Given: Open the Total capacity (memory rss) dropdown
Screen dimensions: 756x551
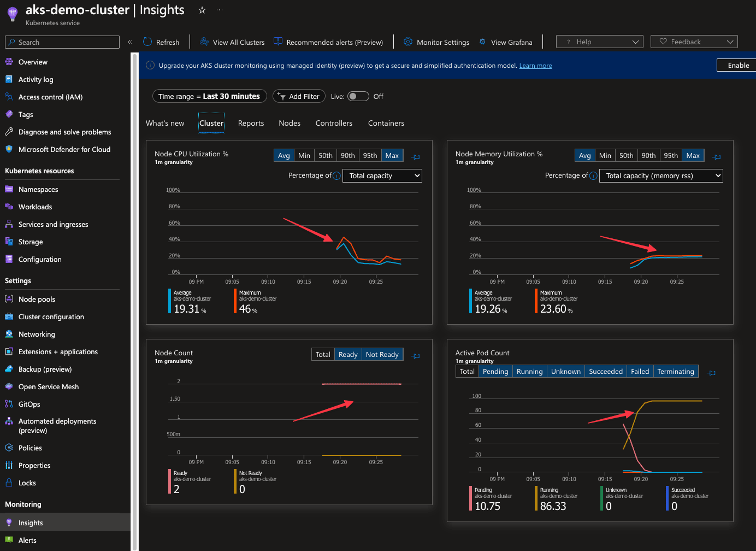Looking at the screenshot, I should click(661, 175).
